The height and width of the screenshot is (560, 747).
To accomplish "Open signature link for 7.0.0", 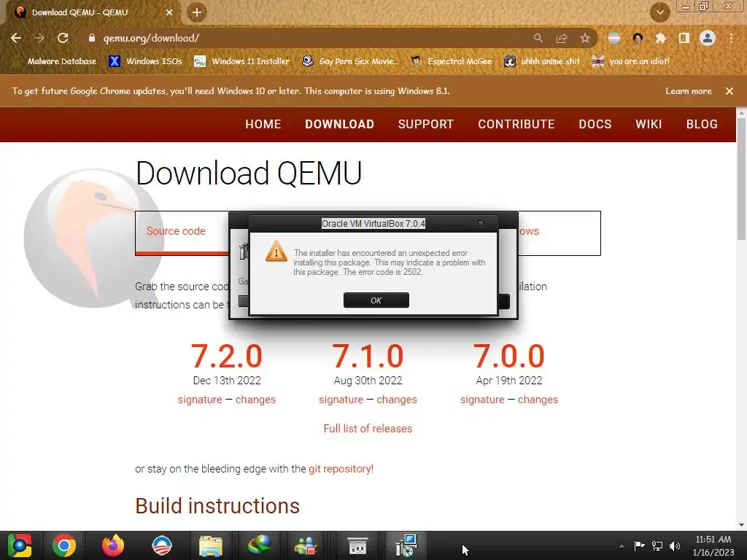I will [x=482, y=400].
